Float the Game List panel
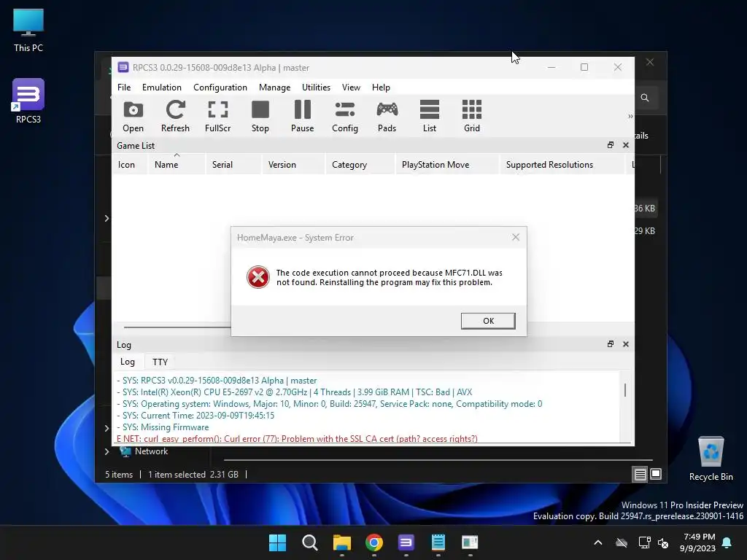This screenshot has width=747, height=560. coord(611,145)
